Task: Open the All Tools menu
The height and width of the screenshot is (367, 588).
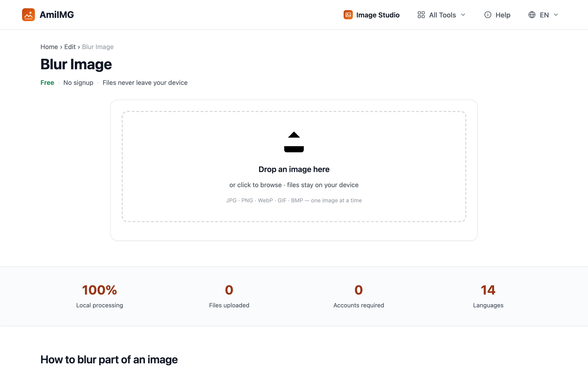Action: click(x=441, y=15)
